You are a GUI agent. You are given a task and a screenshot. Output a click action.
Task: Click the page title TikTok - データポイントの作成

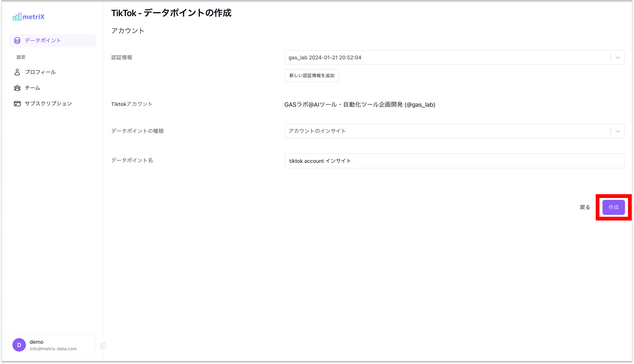pyautogui.click(x=171, y=13)
